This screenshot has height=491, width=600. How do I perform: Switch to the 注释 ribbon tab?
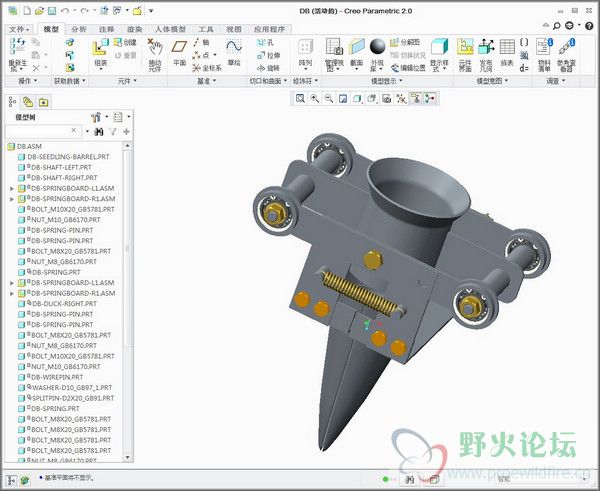(106, 29)
